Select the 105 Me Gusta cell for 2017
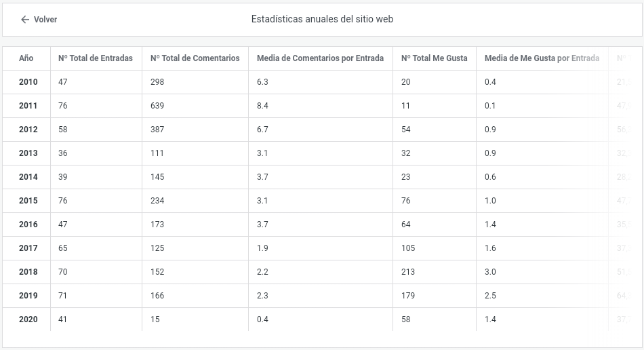Viewport: 644px width, 350px height. pos(408,248)
